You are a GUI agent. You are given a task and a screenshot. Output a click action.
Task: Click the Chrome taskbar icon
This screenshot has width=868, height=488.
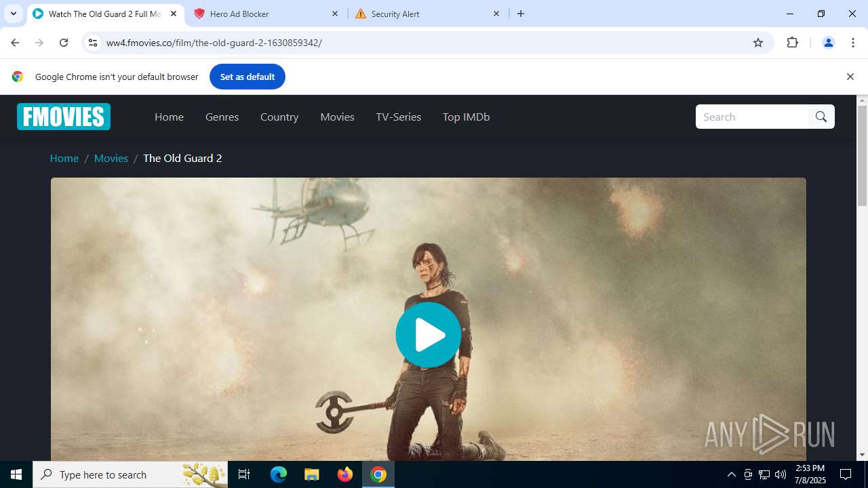click(378, 474)
